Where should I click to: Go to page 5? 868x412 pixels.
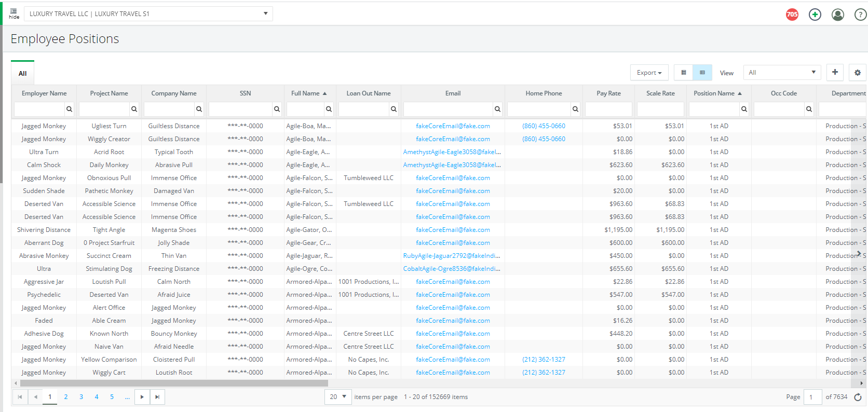(x=112, y=397)
